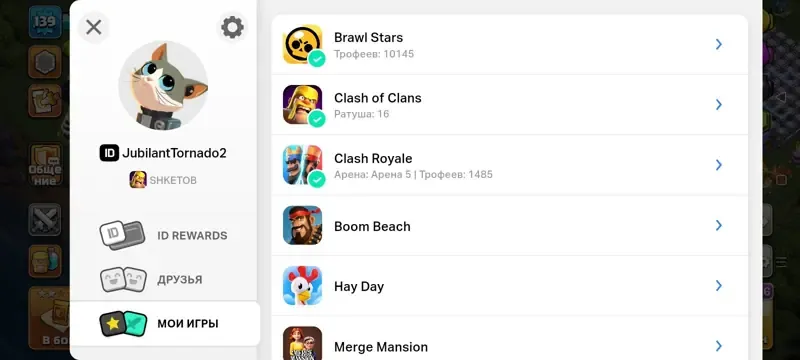Open the Brawl Stars game icon
The width and height of the screenshot is (800, 360).
[x=303, y=44]
